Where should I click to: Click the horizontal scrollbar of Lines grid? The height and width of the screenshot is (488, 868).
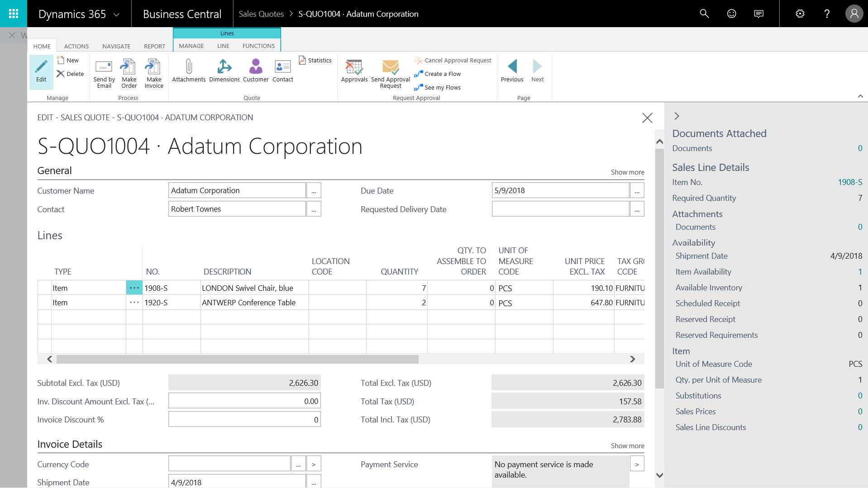point(237,359)
